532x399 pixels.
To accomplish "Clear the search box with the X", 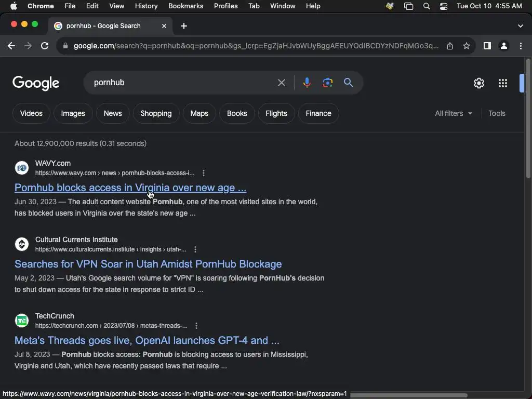I will point(281,83).
